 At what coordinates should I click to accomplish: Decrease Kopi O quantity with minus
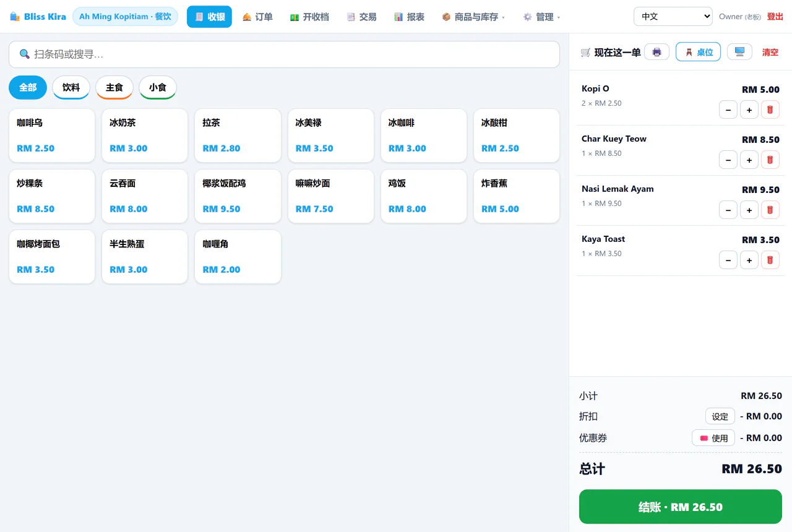pyautogui.click(x=728, y=110)
